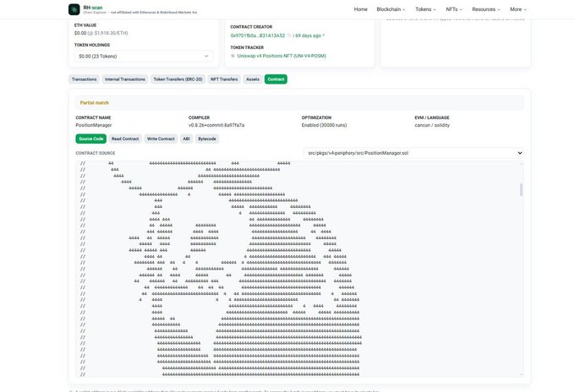575x392 pixels.
Task: Click the RH-scan logo icon
Action: pos(74,9)
